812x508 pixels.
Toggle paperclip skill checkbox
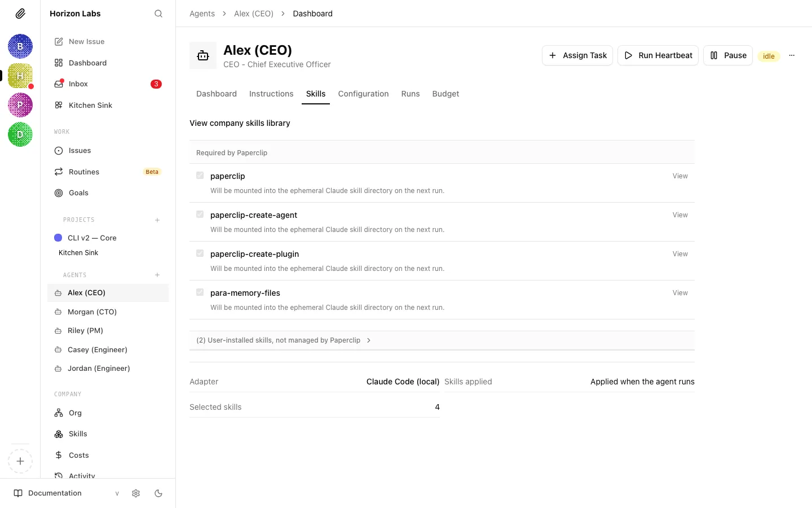[x=200, y=176]
